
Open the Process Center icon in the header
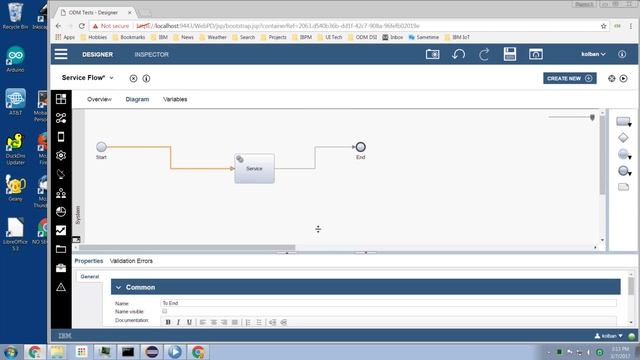click(536, 54)
